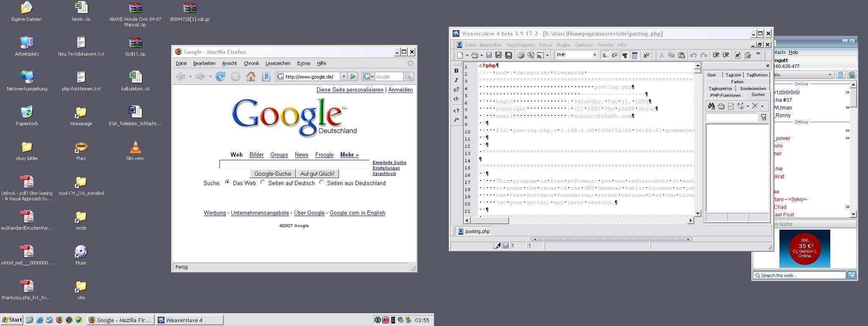868x326 pixels.
Task: Insert PHP tag with the <? button
Action: click(456, 110)
